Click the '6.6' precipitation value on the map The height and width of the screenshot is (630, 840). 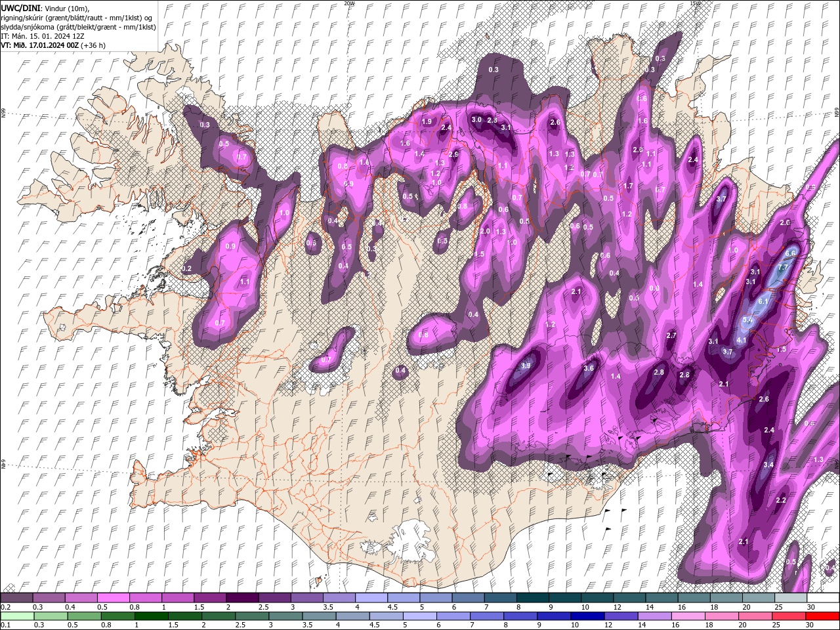[790, 253]
